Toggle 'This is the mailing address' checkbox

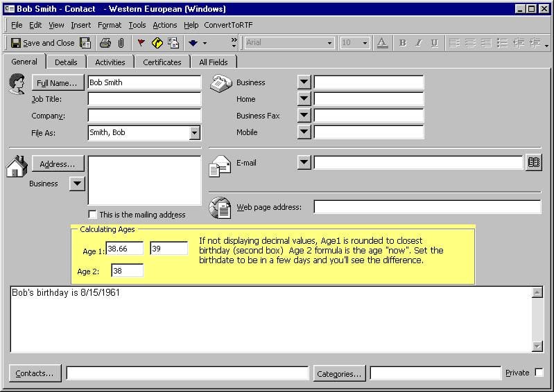(92, 215)
